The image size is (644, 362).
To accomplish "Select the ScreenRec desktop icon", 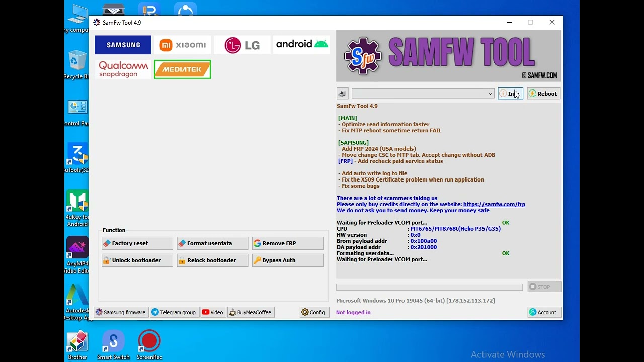I will 149,346.
